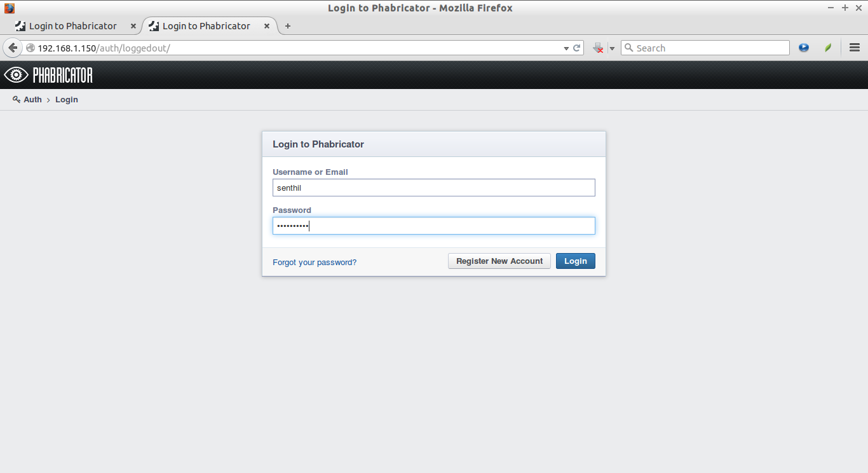Submit with the blue Login button
Screen dimensions: 868x473
click(x=576, y=261)
